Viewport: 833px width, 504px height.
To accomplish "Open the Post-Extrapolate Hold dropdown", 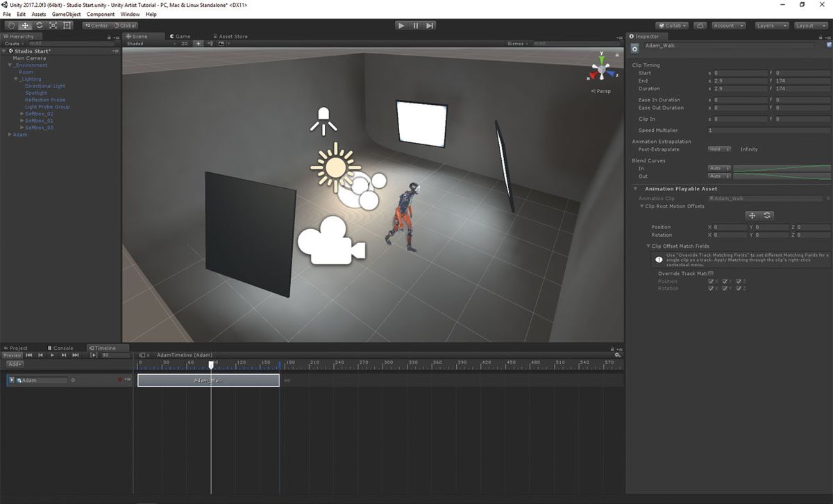I will point(720,149).
